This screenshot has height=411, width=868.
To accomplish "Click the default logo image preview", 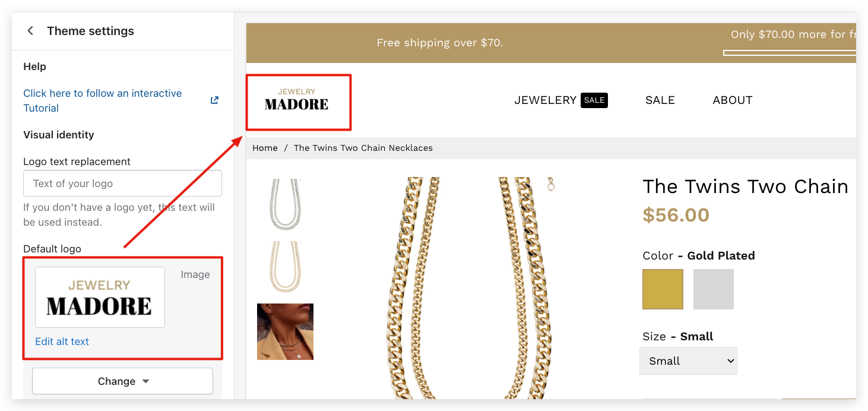I will (100, 297).
